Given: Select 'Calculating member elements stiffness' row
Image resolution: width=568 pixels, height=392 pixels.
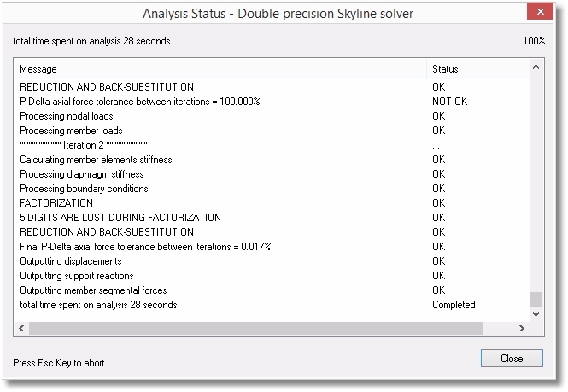Looking at the screenshot, I should 96,160.
